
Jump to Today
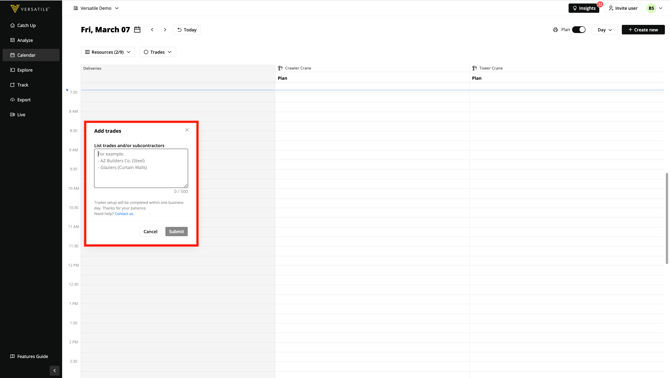tap(187, 30)
